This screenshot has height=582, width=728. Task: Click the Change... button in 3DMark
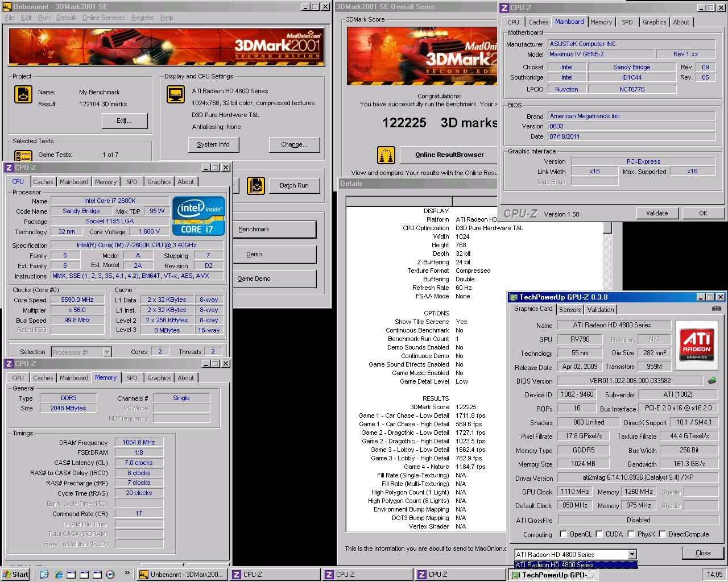(x=294, y=144)
